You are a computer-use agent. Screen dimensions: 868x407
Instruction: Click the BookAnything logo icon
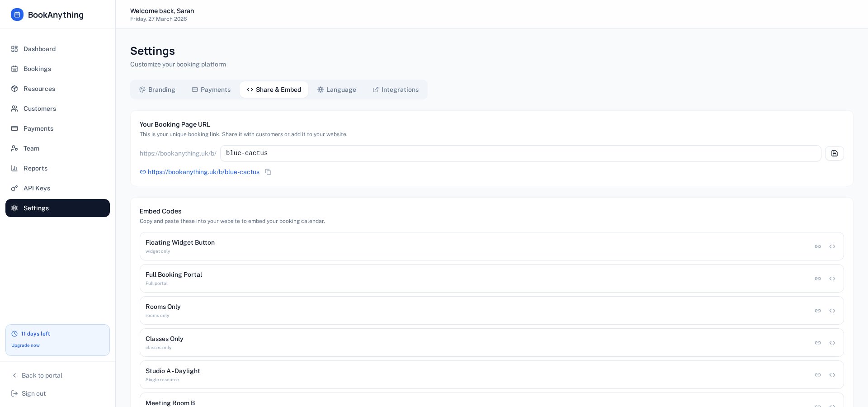click(17, 14)
